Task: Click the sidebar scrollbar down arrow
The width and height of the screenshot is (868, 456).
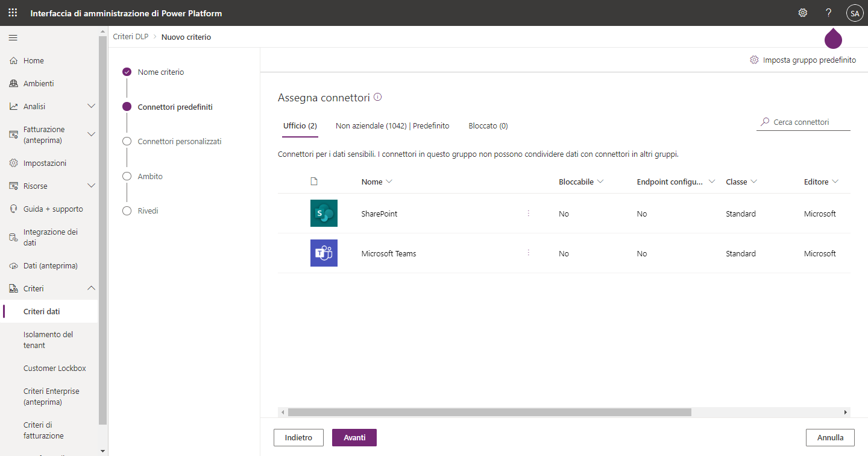Action: (x=103, y=451)
